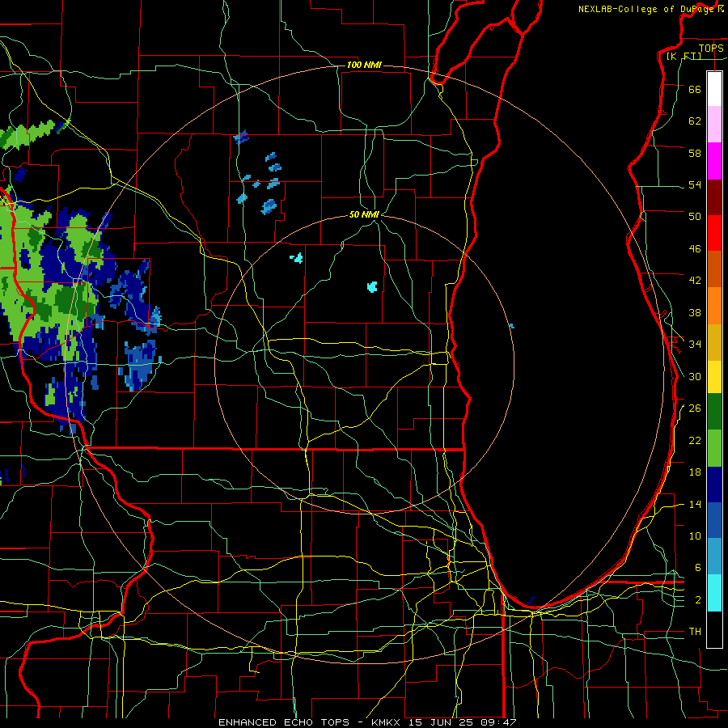Click the TOPS legend title
The height and width of the screenshot is (728, 728).
[711, 48]
